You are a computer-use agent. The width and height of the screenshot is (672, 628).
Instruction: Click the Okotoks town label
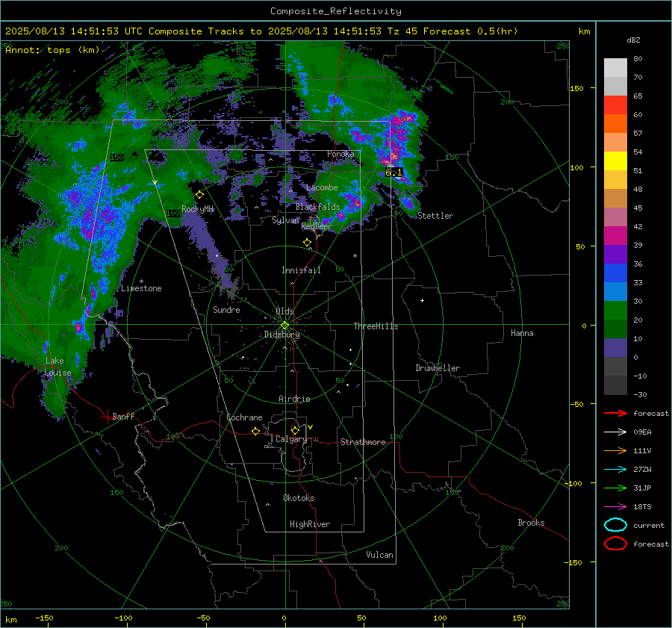(x=299, y=498)
